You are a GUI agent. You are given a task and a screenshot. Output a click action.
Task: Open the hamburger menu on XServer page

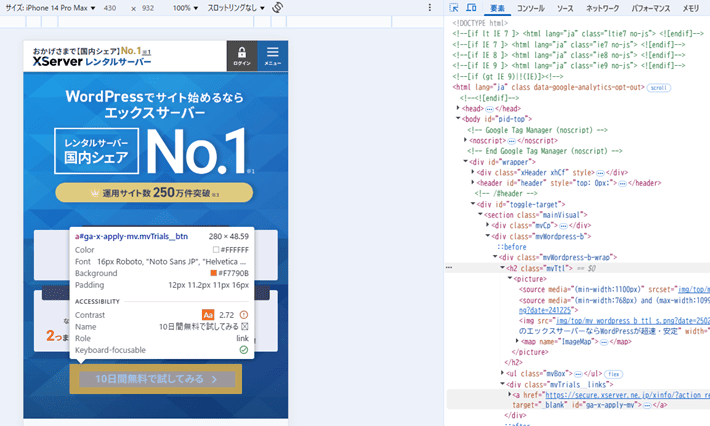(273, 56)
